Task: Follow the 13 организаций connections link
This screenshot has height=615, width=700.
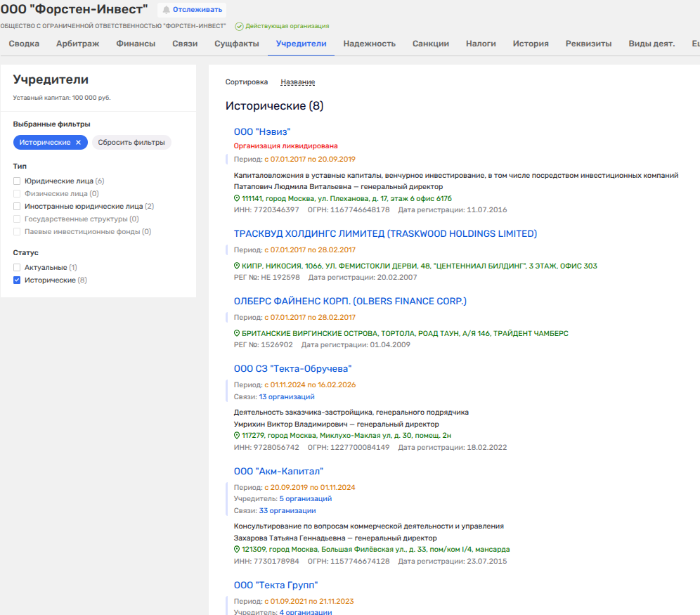Action: 286,396
